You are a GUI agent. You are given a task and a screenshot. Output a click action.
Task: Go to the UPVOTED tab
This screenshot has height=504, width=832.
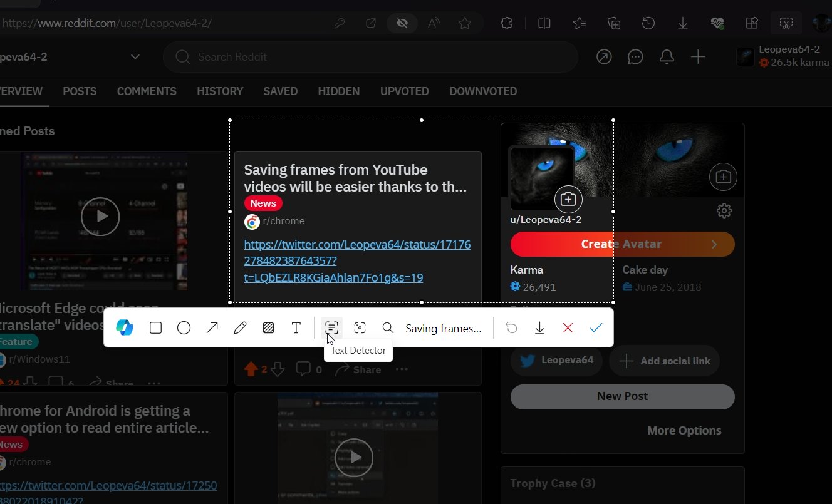click(405, 91)
